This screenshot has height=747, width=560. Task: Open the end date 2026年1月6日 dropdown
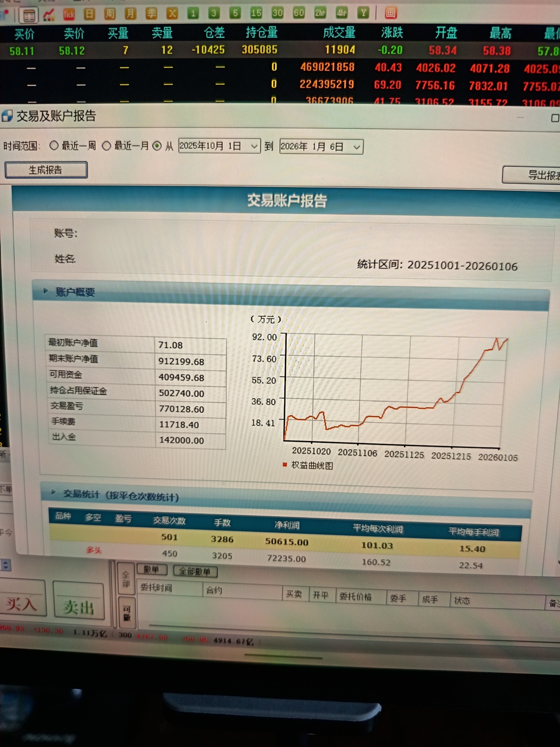point(357,147)
